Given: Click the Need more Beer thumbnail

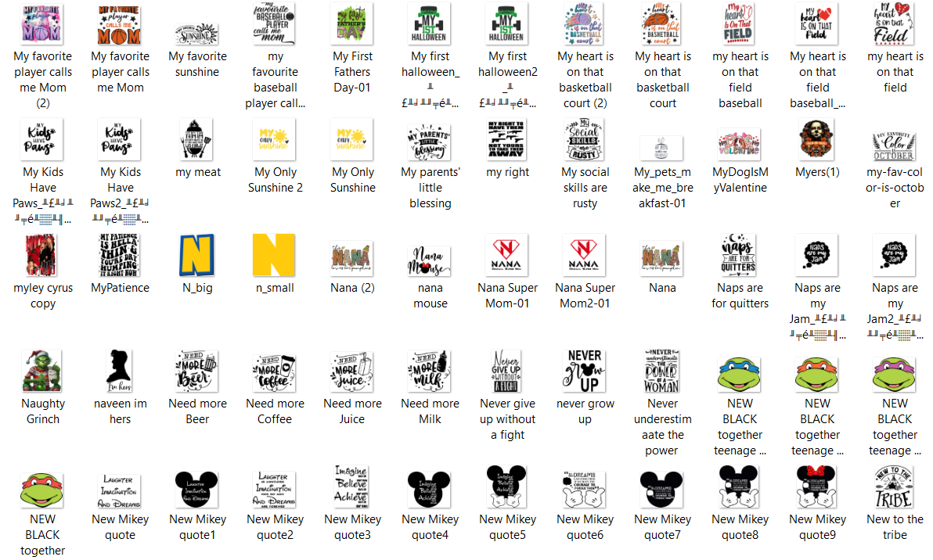Looking at the screenshot, I should [x=197, y=371].
